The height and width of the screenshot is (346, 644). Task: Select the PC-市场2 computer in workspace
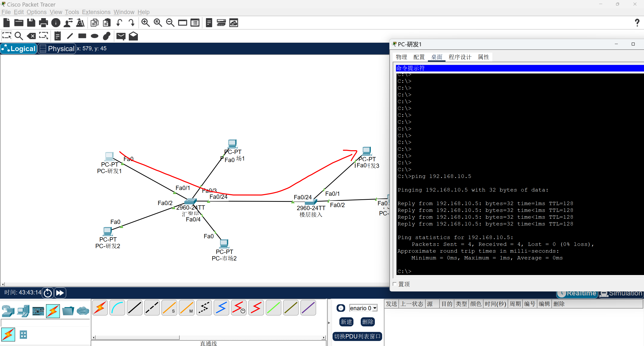tap(224, 243)
